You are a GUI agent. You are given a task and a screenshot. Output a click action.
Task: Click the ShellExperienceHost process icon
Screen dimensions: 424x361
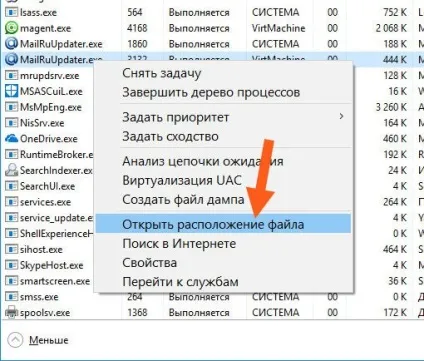pos(11,233)
